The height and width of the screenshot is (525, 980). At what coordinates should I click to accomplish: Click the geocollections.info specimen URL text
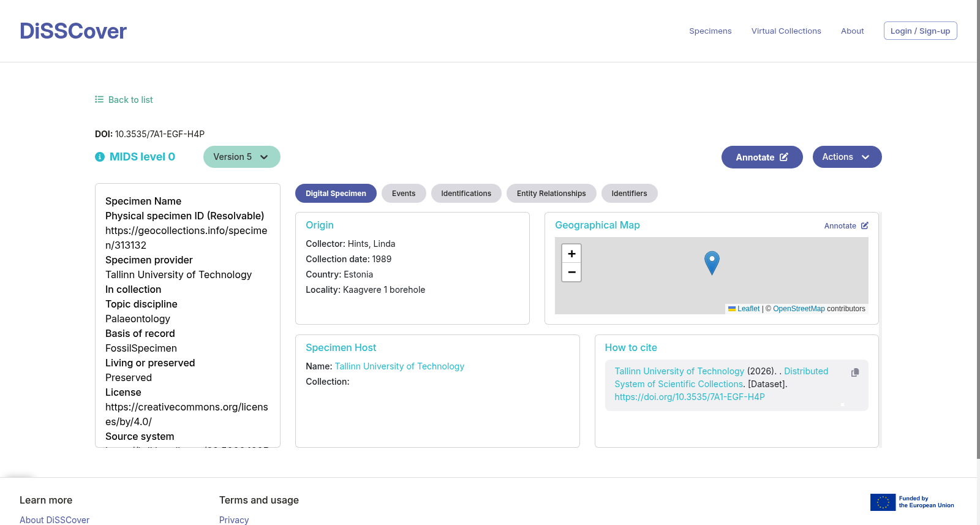pos(186,238)
